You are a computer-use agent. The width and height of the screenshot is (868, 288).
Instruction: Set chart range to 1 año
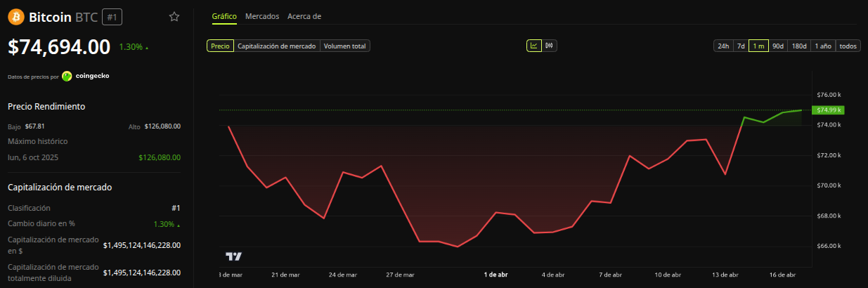pyautogui.click(x=824, y=46)
